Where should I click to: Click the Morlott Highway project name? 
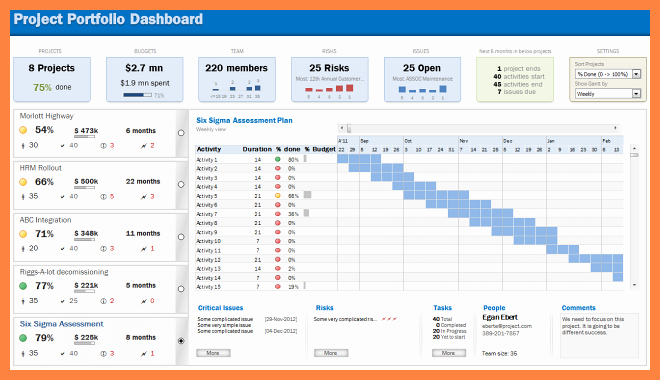[46, 116]
